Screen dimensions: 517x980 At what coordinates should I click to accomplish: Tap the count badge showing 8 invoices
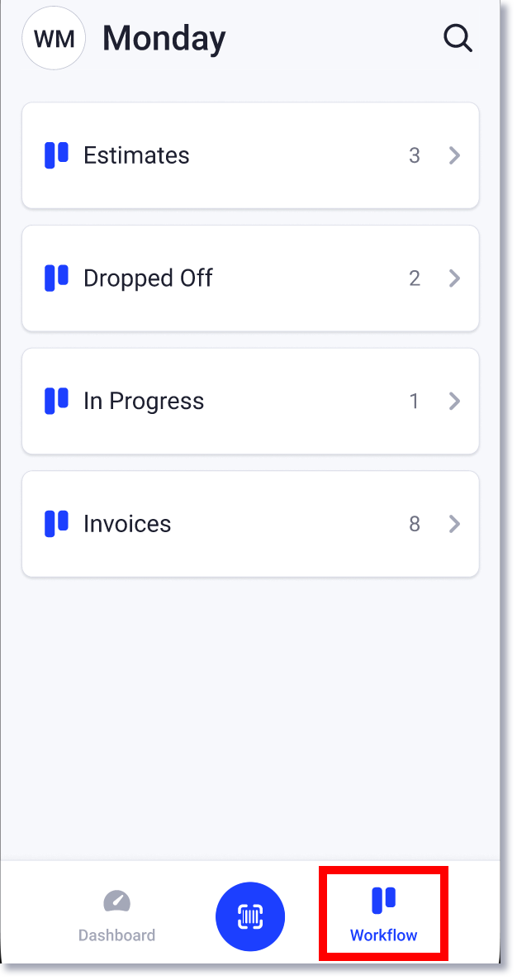click(415, 524)
